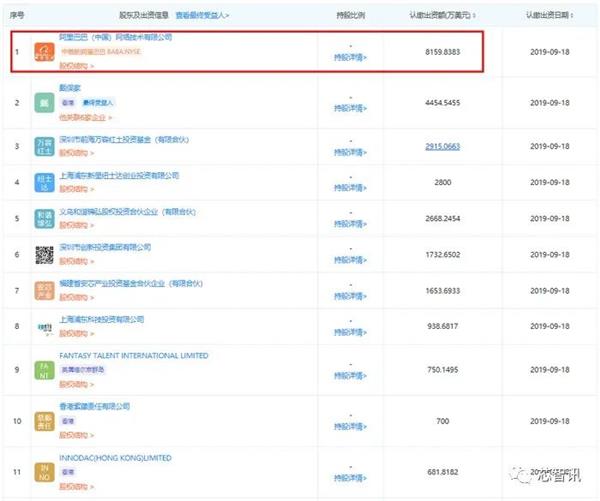This screenshot has height=501, width=600.
Task: Open the Shenzhen group company link in row 6
Action: point(105,247)
